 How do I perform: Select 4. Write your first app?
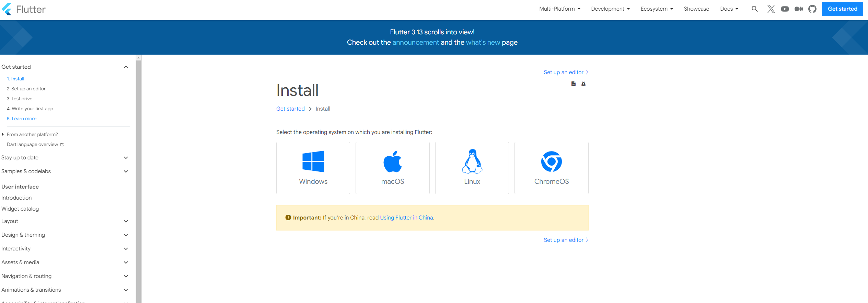[x=30, y=109]
